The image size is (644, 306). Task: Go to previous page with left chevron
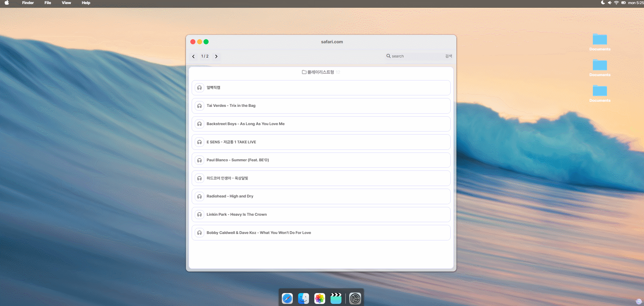pos(193,56)
